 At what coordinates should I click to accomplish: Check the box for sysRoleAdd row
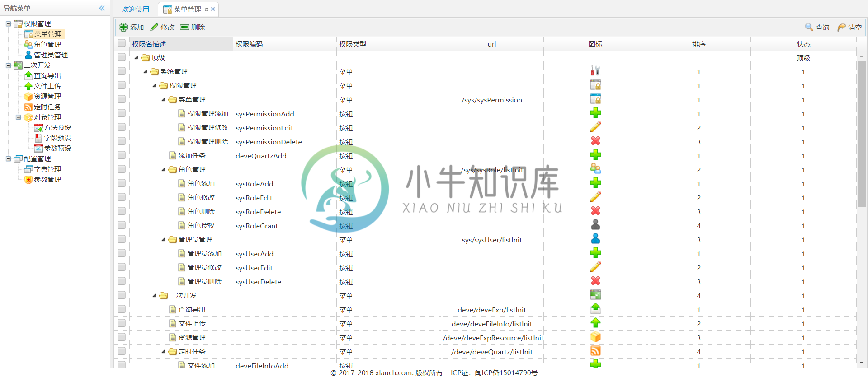[122, 183]
